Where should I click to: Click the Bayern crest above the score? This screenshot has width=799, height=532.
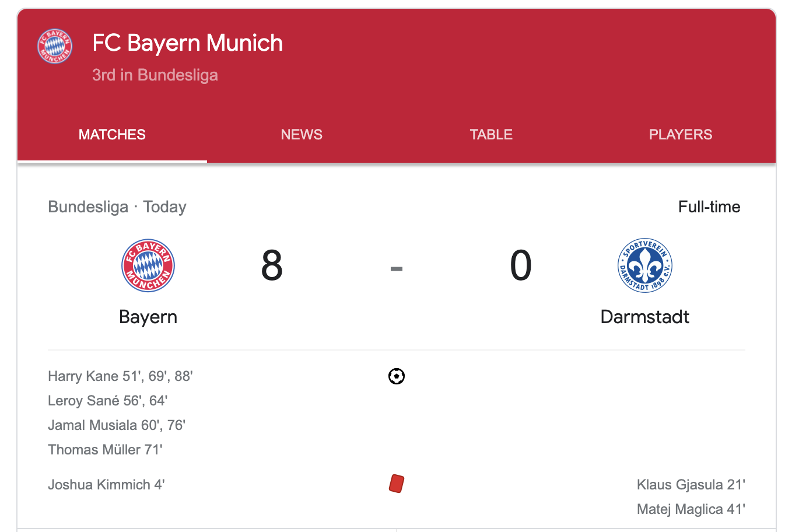148,265
